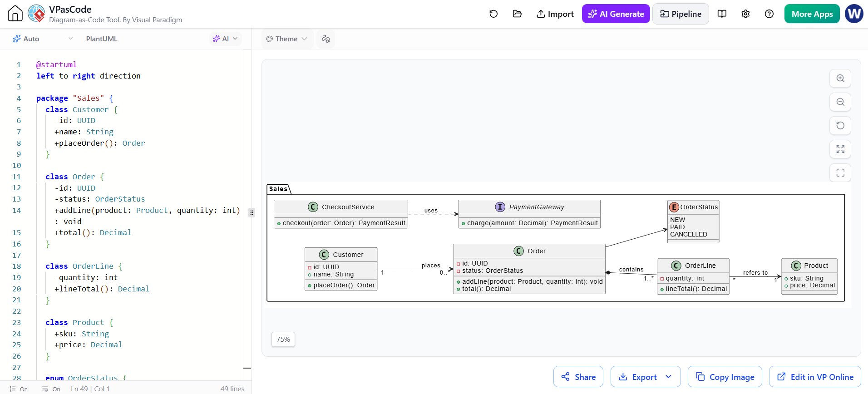Viewport: 868px width, 394px height.
Task: Click the 'Ln 49 | Col 1' status text
Action: pos(90,389)
